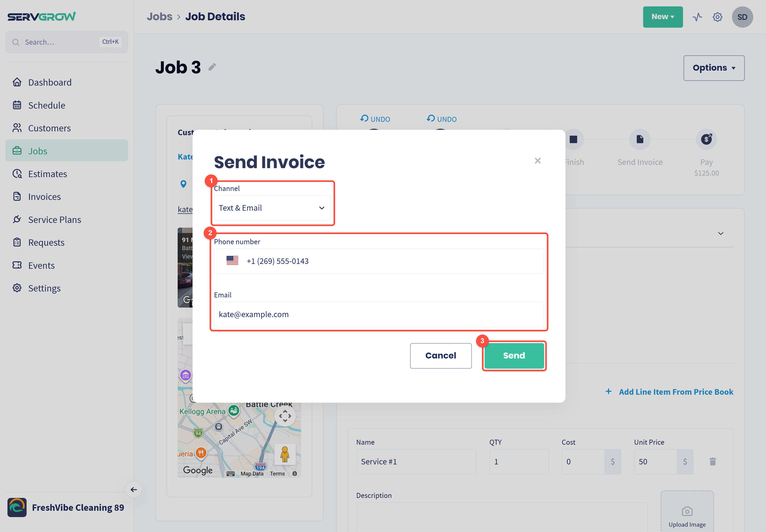Click the Street View pegman on map
The height and width of the screenshot is (532, 766).
pyautogui.click(x=285, y=454)
